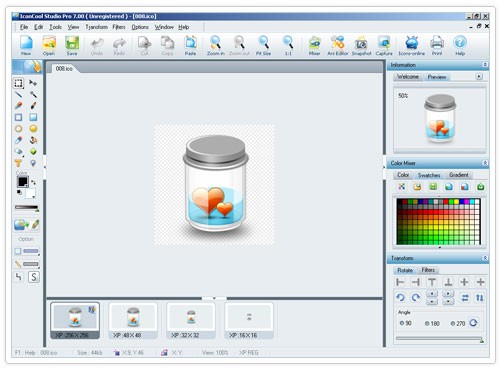Open Filters tab in Transform panel
500x370 pixels.
coord(428,270)
